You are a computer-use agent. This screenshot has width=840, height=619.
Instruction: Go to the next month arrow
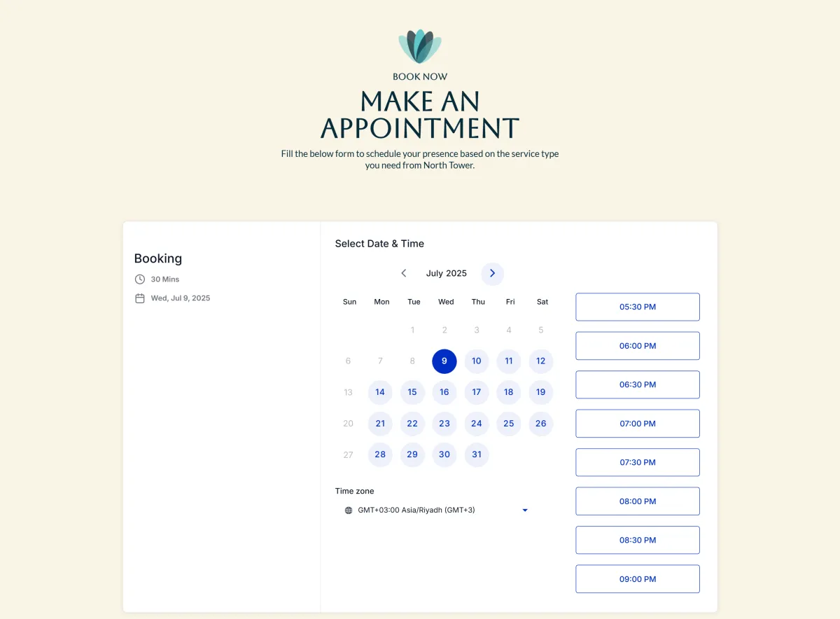[492, 273]
